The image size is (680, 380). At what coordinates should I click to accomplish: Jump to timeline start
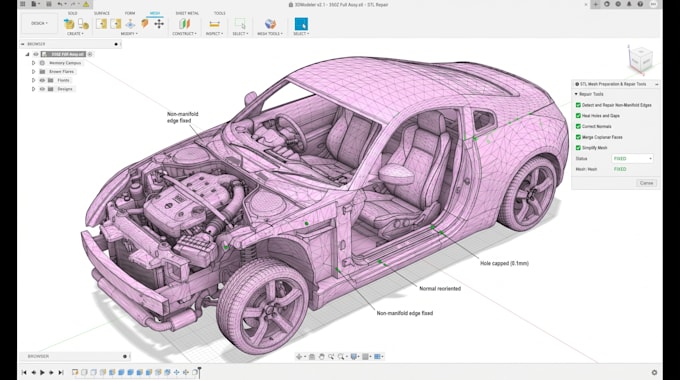coord(24,372)
